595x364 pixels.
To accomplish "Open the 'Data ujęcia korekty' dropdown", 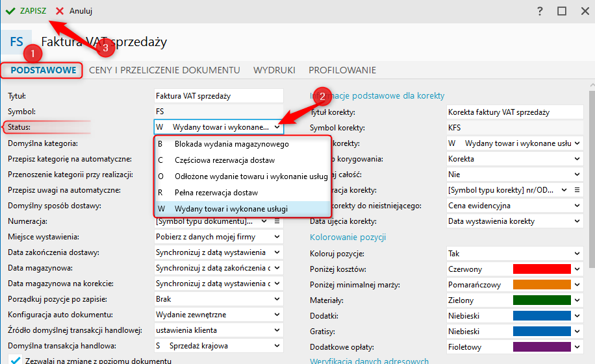I will [577, 221].
